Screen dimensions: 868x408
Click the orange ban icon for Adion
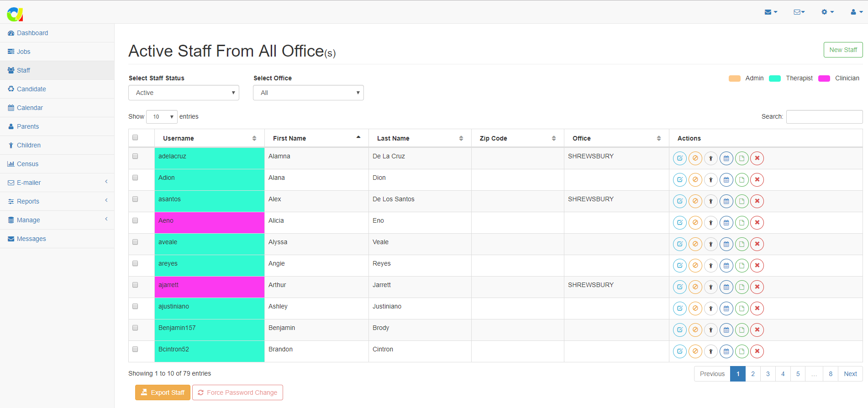[x=695, y=180]
